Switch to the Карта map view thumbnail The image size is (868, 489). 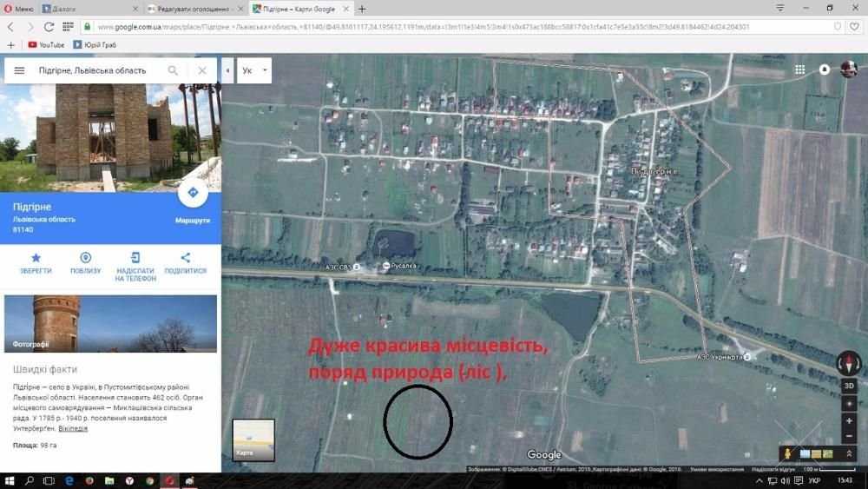tap(253, 440)
